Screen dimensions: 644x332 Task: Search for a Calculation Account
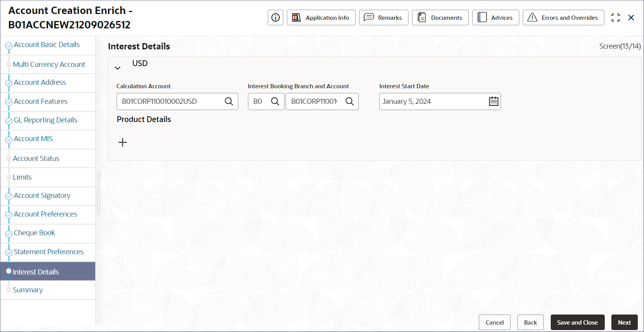(x=229, y=101)
